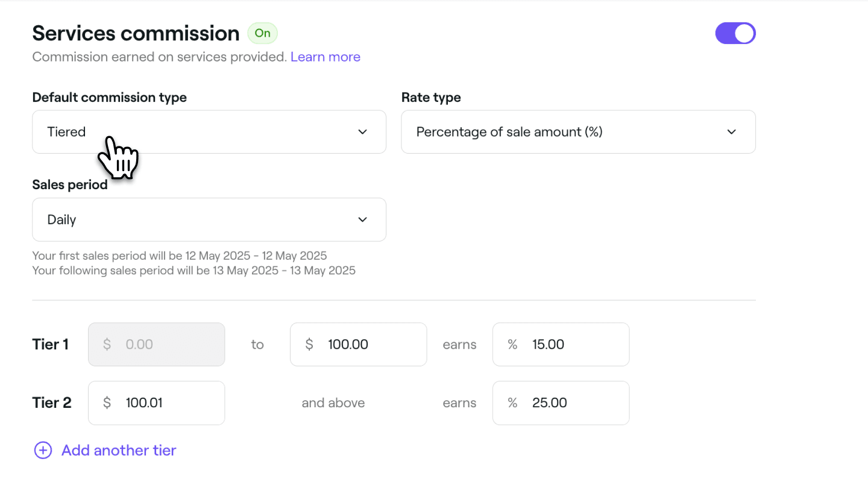The image size is (868, 482).
Task: Click the chevron arrow in the Tiered dropdown
Action: click(362, 132)
